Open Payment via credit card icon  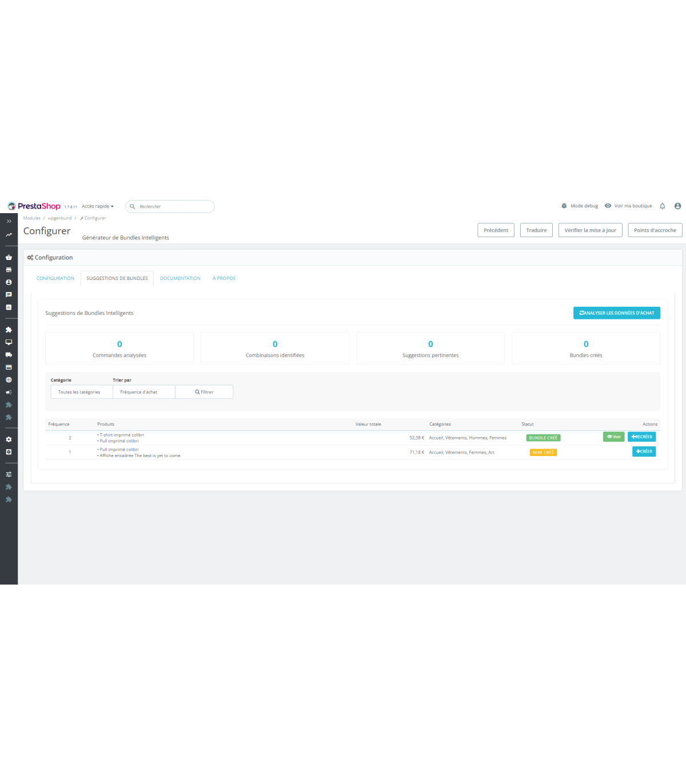[x=9, y=367]
